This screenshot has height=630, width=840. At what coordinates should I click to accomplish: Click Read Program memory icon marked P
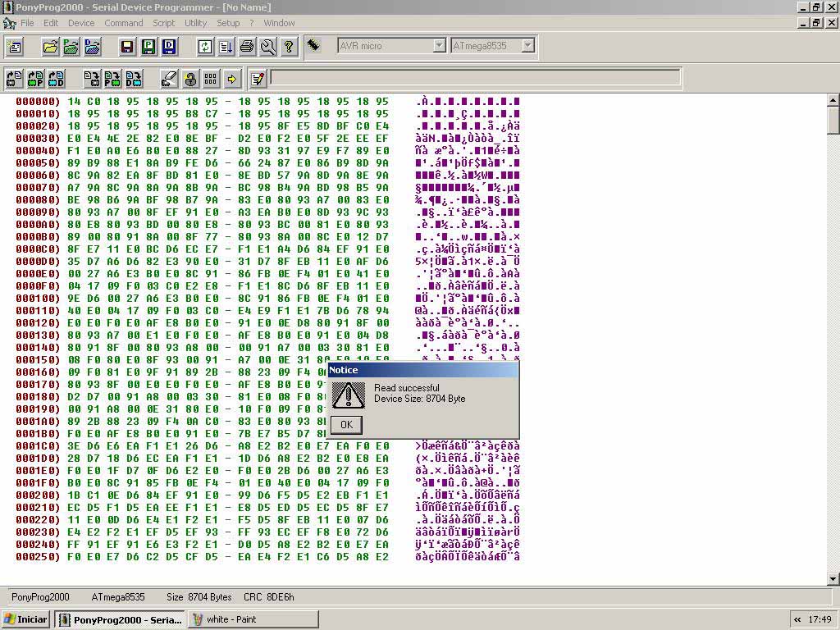(35, 80)
